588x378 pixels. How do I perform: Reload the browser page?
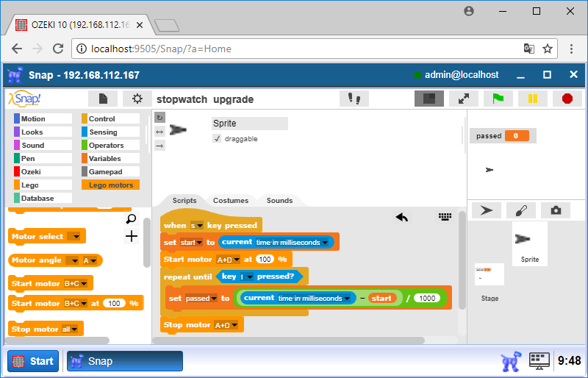click(58, 49)
